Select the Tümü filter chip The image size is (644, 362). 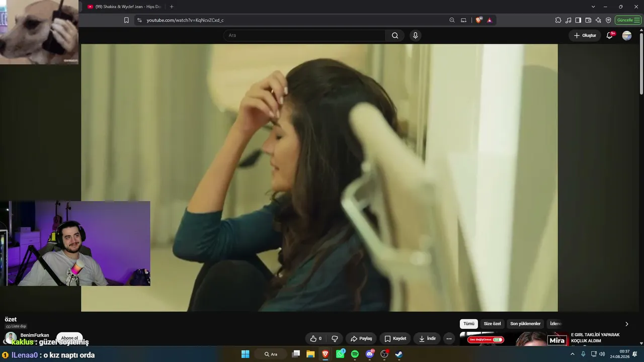click(468, 324)
